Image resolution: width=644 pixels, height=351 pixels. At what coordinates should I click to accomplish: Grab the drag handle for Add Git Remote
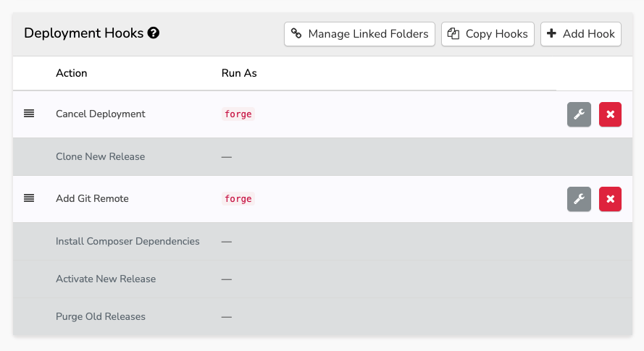point(29,198)
